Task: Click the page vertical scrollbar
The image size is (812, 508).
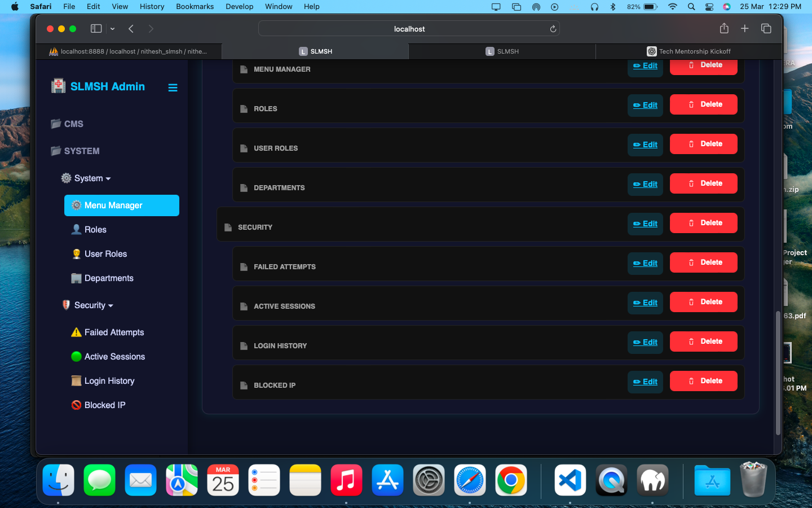Action: pos(778,373)
